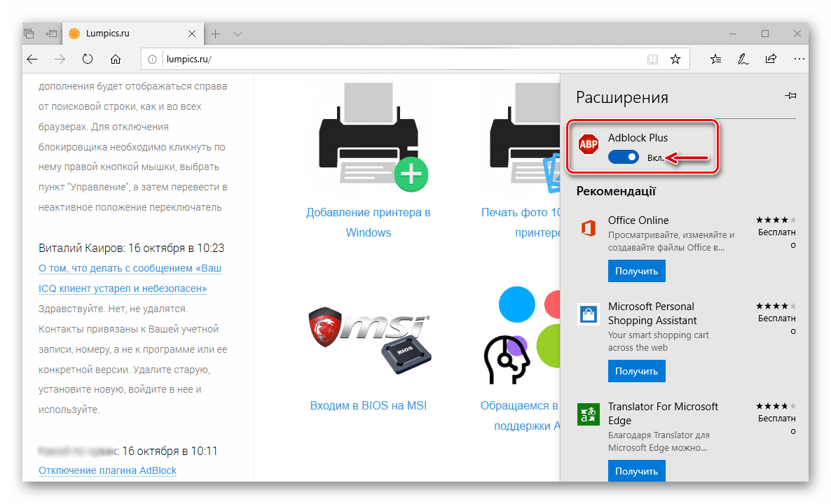This screenshot has height=504, width=831.
Task: Get the Translator For Microsoft Edge
Action: [x=636, y=470]
